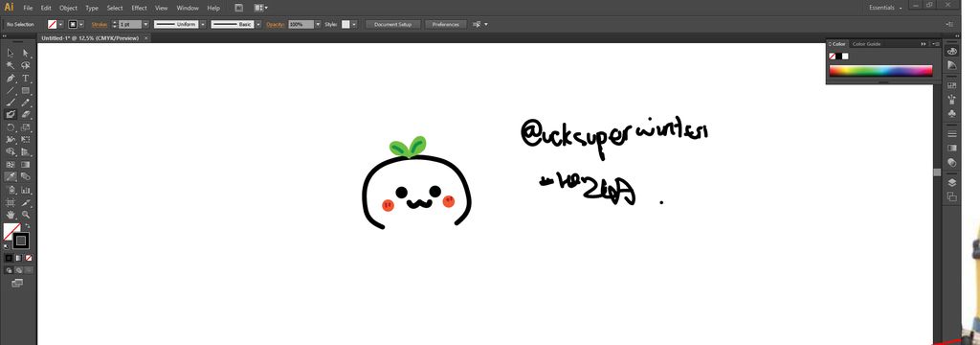Image resolution: width=980 pixels, height=345 pixels.
Task: Select the Perspective Grid tool
Action: tap(26, 151)
